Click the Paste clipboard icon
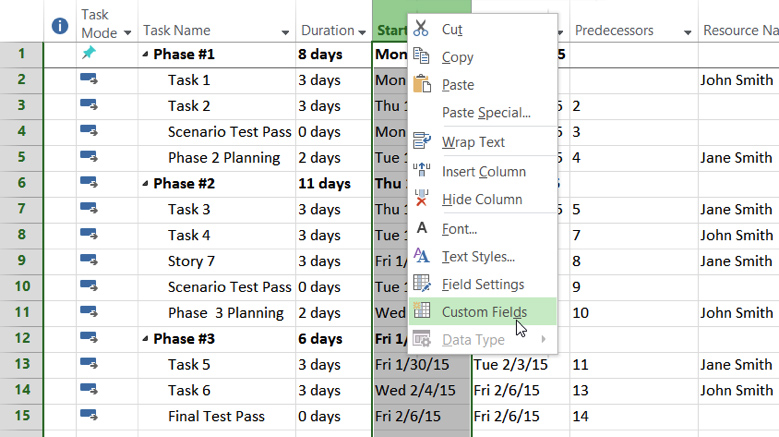The height and width of the screenshot is (437, 779). pyautogui.click(x=422, y=84)
